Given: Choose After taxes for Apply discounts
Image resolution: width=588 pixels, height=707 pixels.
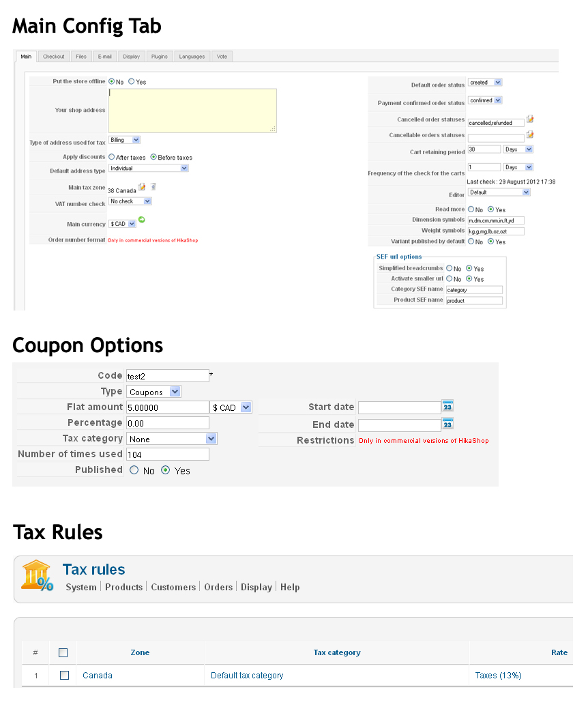Looking at the screenshot, I should 112,158.
